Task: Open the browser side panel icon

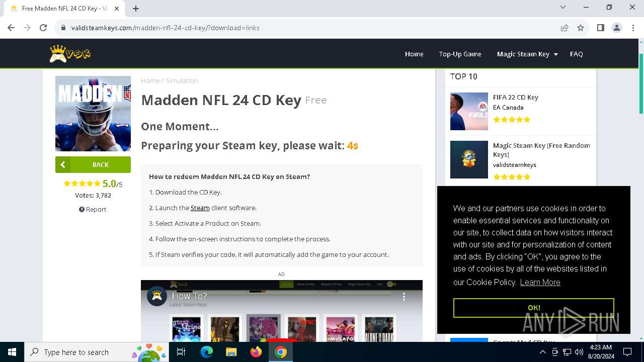Action: [600, 28]
